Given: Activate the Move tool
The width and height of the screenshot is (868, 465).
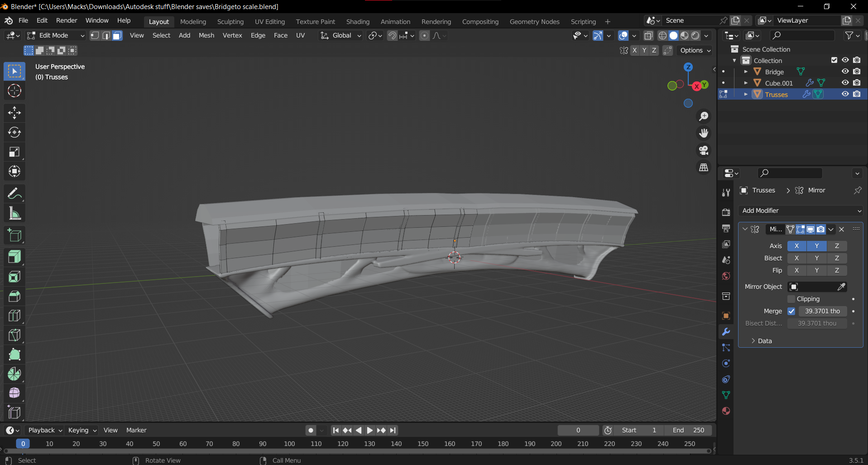Looking at the screenshot, I should (x=14, y=113).
